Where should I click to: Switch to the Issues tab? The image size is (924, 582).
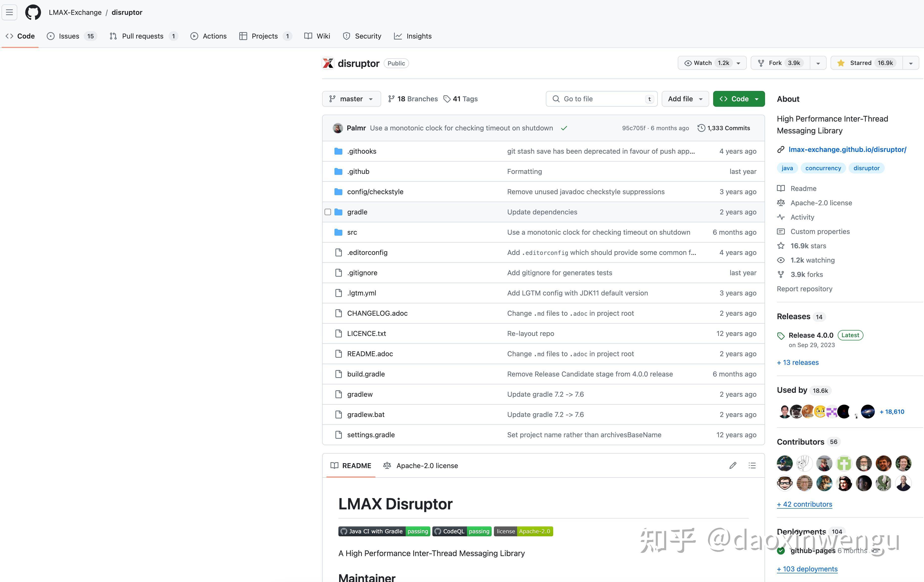[x=72, y=36]
